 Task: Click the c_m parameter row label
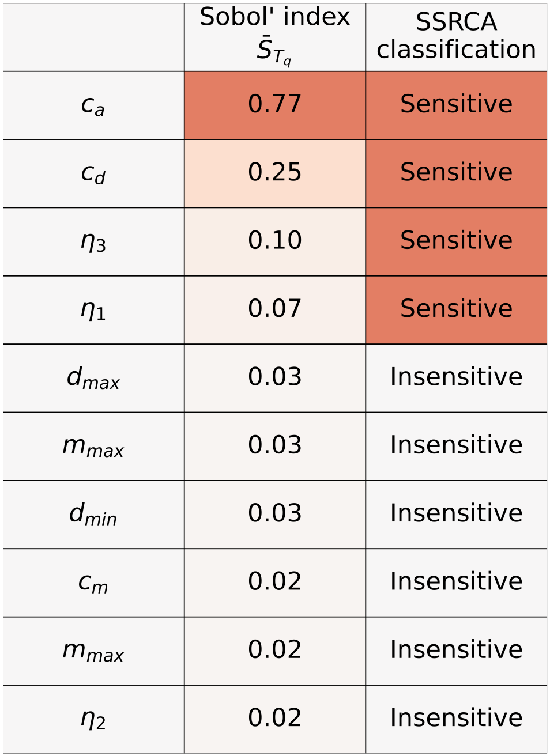point(93,583)
